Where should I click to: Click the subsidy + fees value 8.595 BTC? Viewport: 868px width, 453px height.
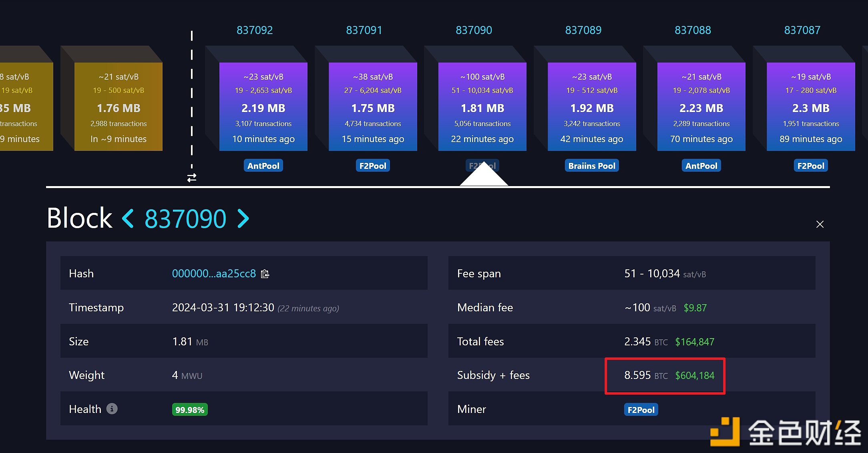(646, 375)
